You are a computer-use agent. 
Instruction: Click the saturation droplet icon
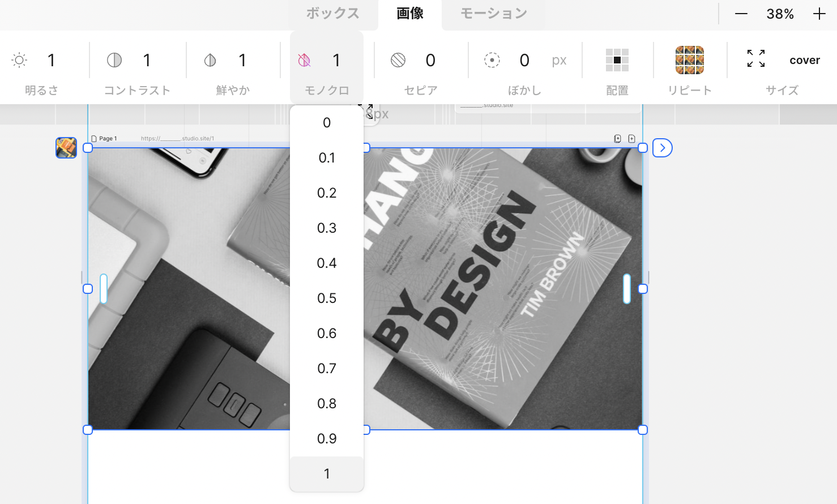click(x=210, y=60)
